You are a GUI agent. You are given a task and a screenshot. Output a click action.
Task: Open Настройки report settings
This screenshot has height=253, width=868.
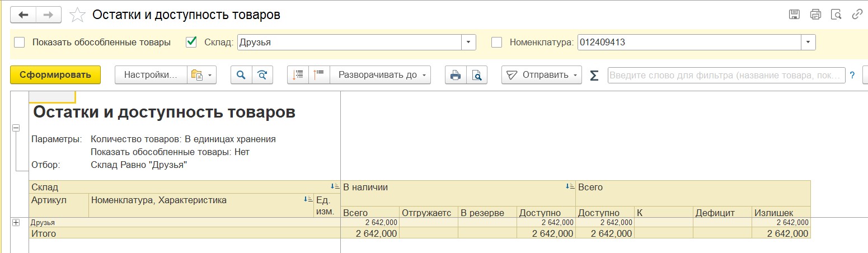(151, 75)
